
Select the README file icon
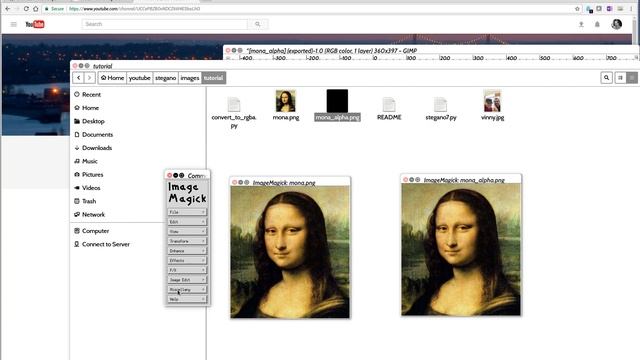coord(389,104)
